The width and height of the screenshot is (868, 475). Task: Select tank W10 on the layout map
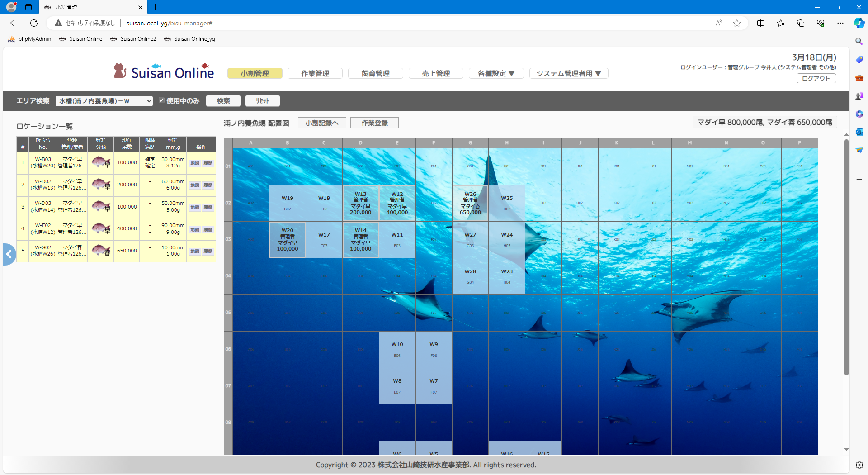pos(397,349)
